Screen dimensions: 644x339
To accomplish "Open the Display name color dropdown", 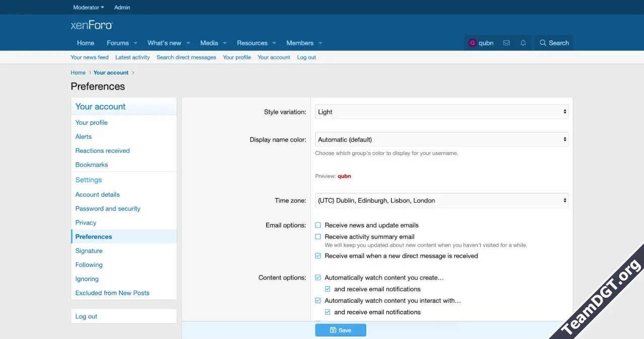I will 441,140.
